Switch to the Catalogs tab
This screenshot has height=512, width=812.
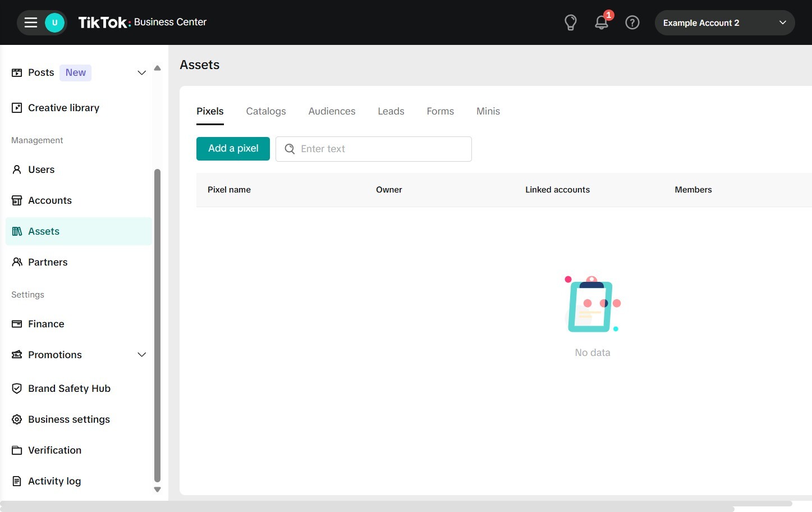pyautogui.click(x=265, y=111)
